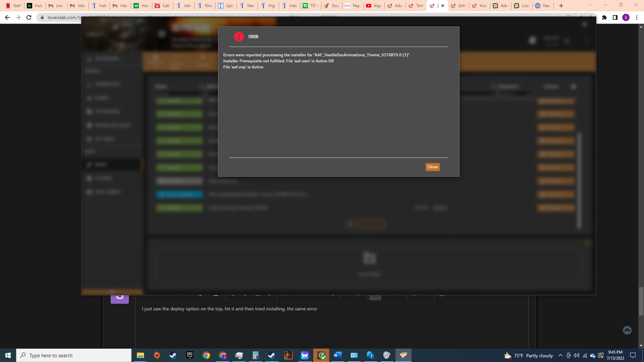Switch to the Netflix tab
Image resolution: width=644 pixels, height=362 pixels.
(x=13, y=6)
